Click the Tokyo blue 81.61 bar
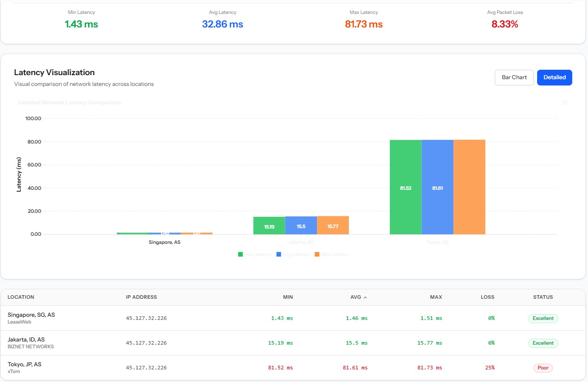 (x=437, y=187)
